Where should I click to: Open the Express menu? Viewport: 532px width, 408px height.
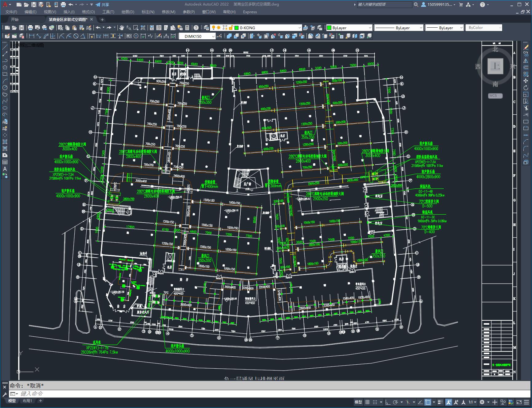coord(250,12)
